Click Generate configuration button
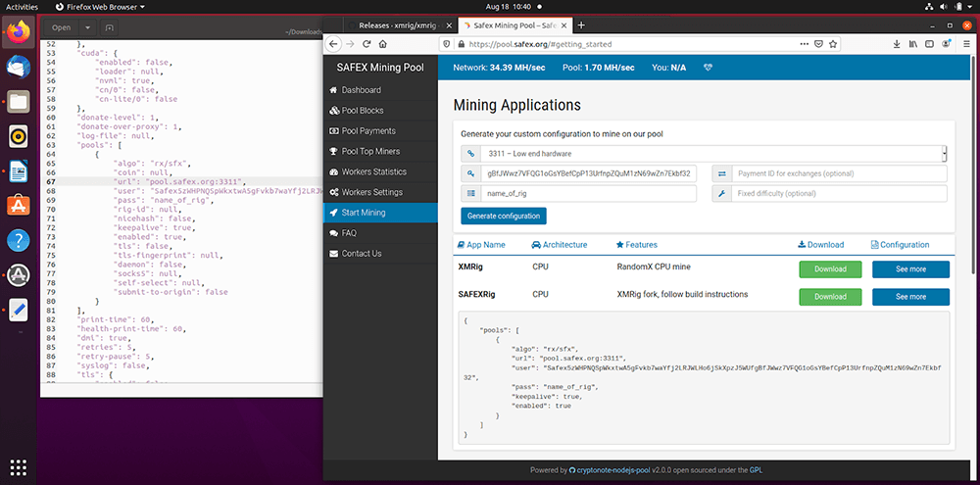The height and width of the screenshot is (485, 980). coord(504,216)
